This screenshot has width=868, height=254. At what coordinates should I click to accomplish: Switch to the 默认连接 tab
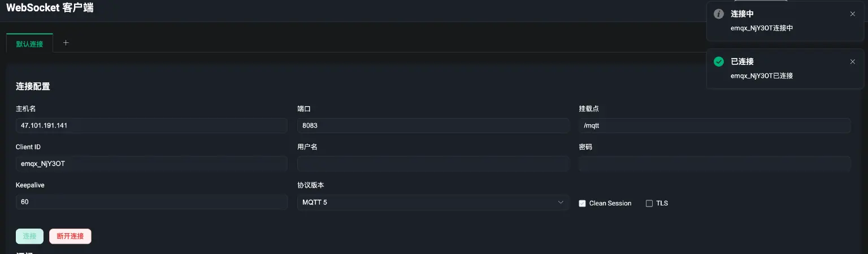pyautogui.click(x=29, y=43)
